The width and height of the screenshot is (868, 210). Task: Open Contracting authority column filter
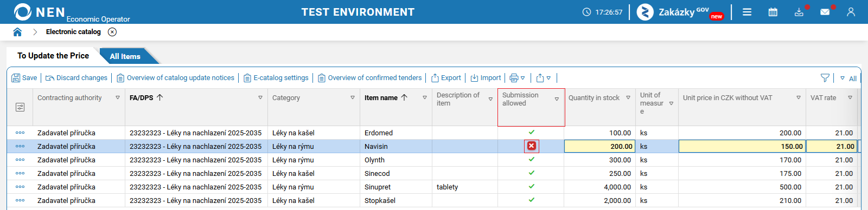click(x=118, y=97)
